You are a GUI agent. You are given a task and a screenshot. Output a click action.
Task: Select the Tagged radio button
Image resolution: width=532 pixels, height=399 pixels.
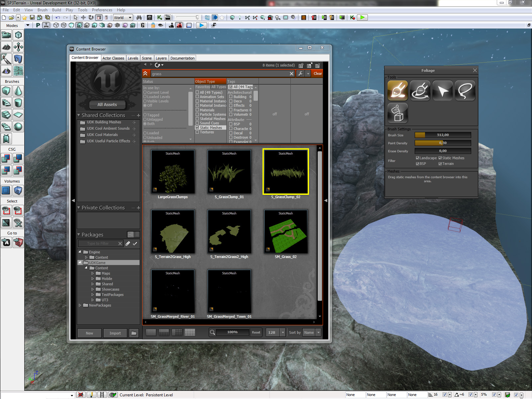145,115
